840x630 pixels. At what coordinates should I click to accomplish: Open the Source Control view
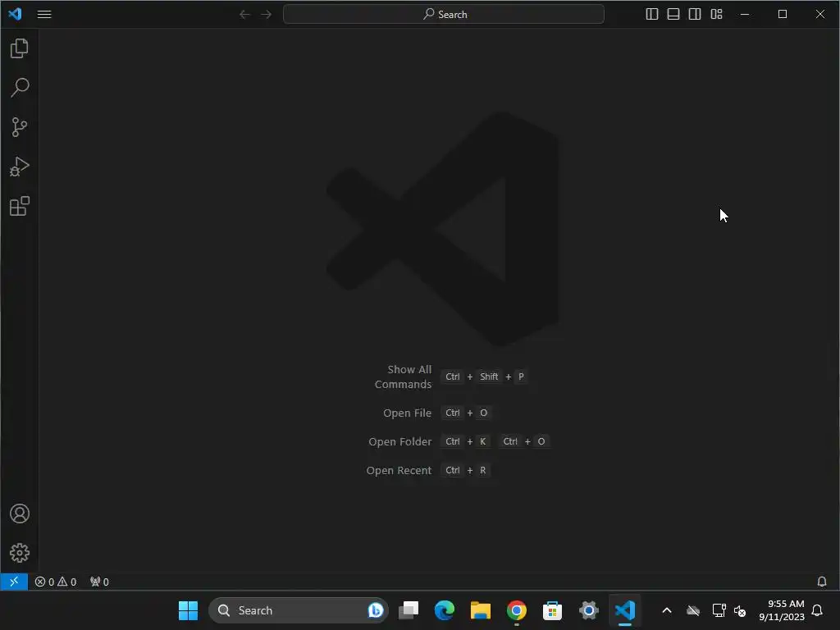click(20, 127)
